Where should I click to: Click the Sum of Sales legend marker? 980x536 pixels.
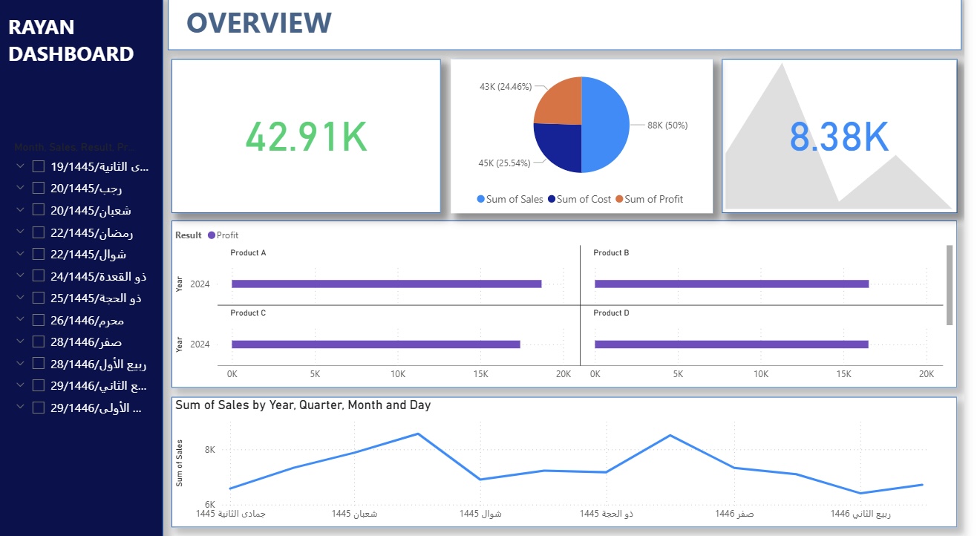pyautogui.click(x=480, y=199)
